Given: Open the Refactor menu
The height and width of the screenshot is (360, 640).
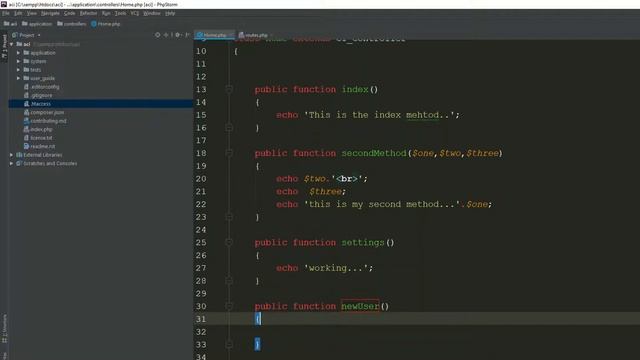Looking at the screenshot, I should tap(88, 13).
